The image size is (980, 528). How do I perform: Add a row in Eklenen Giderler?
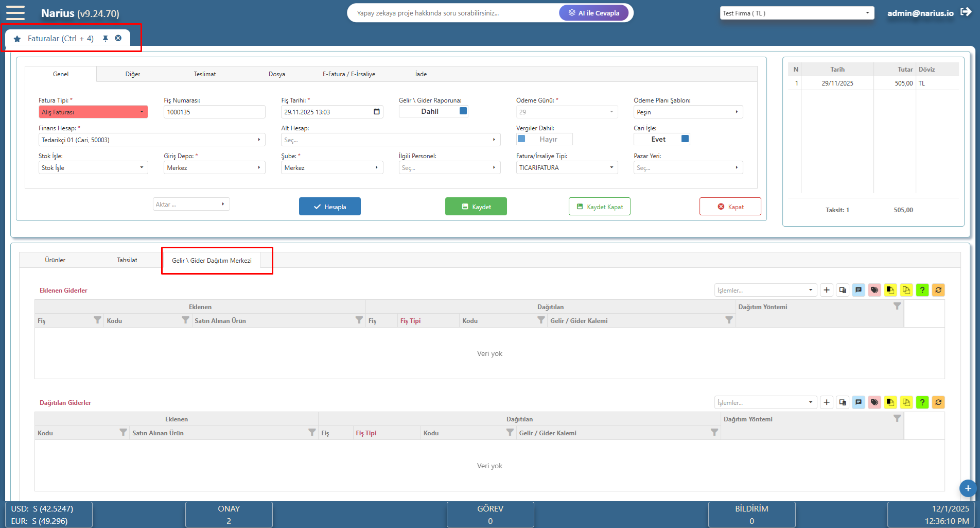(x=827, y=290)
